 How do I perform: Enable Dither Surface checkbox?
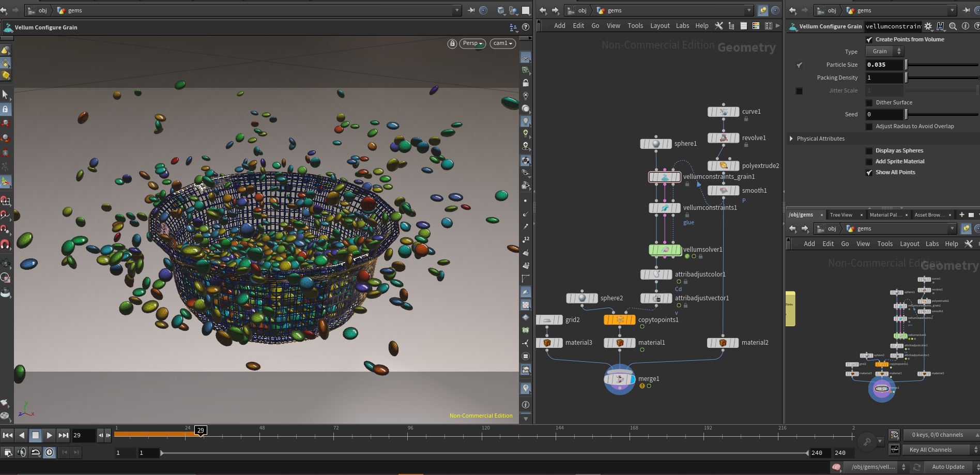coord(869,102)
